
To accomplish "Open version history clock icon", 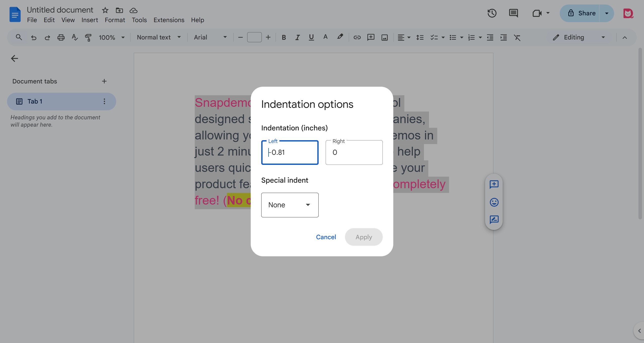I will pos(492,13).
